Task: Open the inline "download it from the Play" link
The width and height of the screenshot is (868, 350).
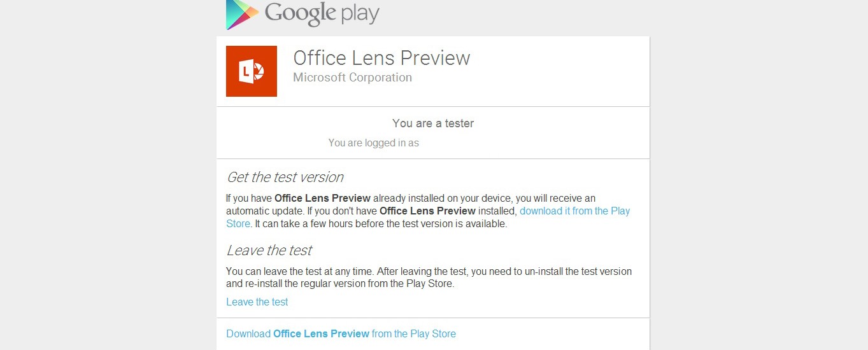Action: pyautogui.click(x=574, y=211)
